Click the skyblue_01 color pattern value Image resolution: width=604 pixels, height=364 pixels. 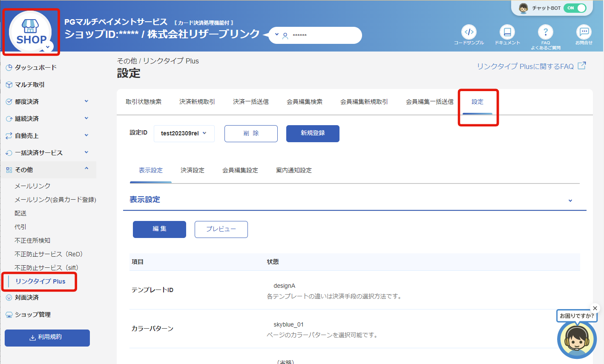click(x=289, y=324)
